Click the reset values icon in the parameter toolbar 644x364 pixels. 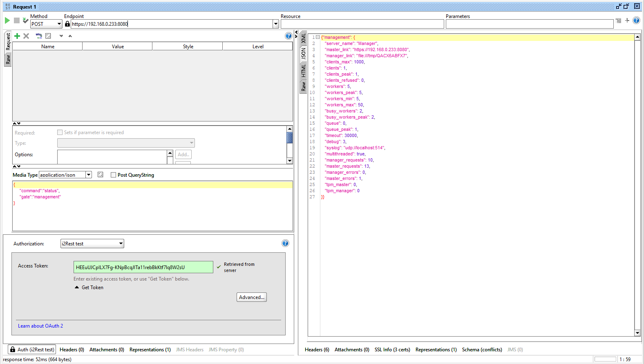pos(48,36)
